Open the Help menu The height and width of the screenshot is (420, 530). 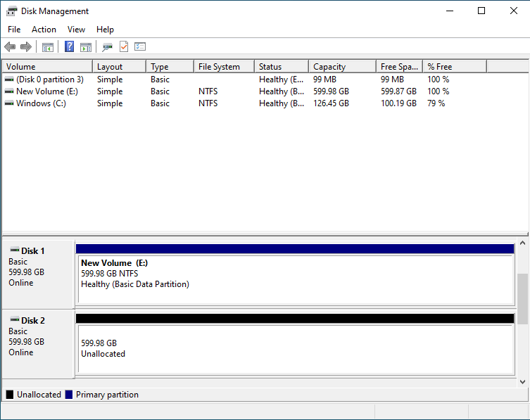coord(105,30)
